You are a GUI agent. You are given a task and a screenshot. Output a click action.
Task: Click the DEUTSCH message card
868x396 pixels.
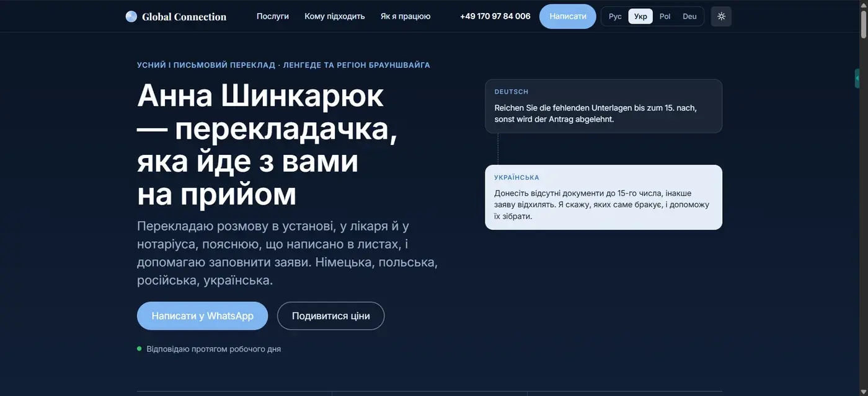(604, 106)
